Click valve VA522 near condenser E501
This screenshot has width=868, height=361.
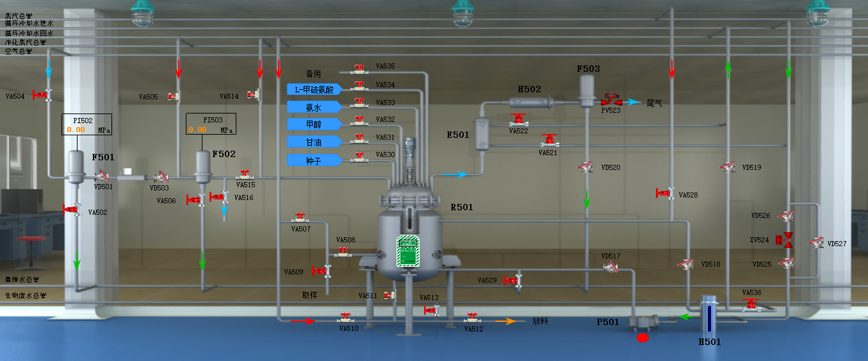coord(518,120)
